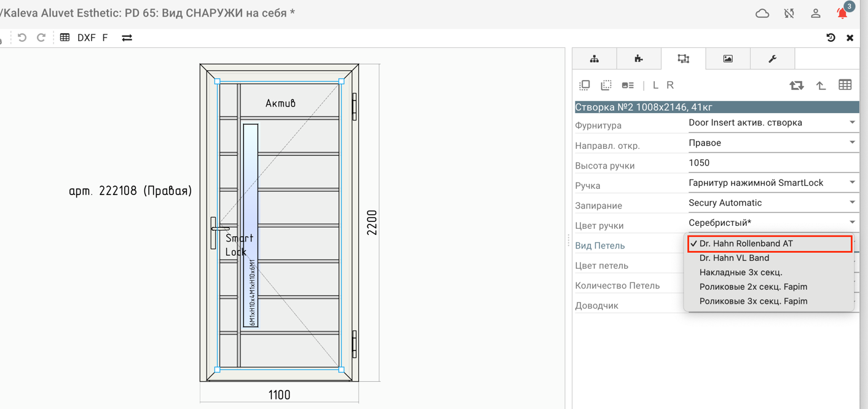
Task: Click the cloud sync icon
Action: pos(762,14)
